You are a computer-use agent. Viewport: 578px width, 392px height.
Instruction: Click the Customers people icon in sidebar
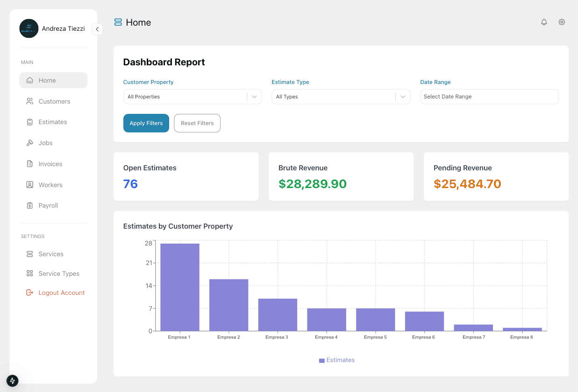pyautogui.click(x=30, y=101)
